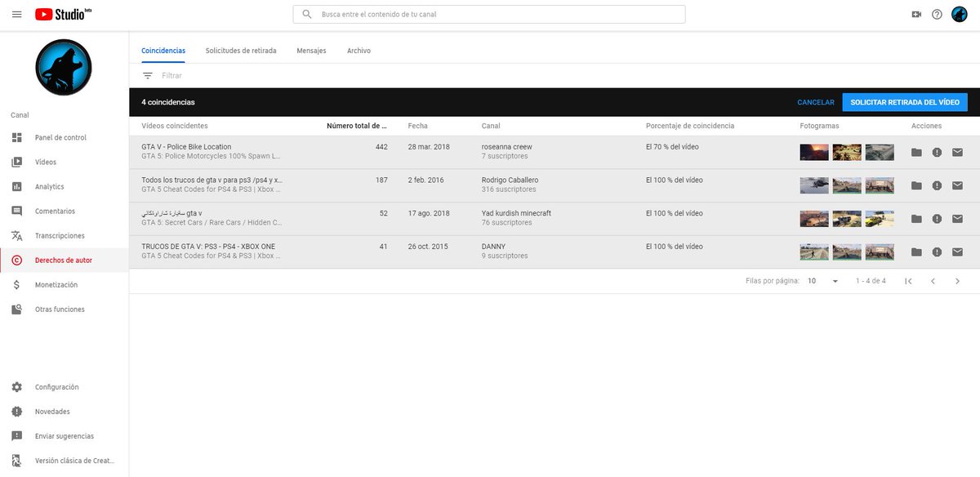The image size is (980, 477).
Task: Archive the GTA V Police Bike row
Action: pyautogui.click(x=916, y=152)
